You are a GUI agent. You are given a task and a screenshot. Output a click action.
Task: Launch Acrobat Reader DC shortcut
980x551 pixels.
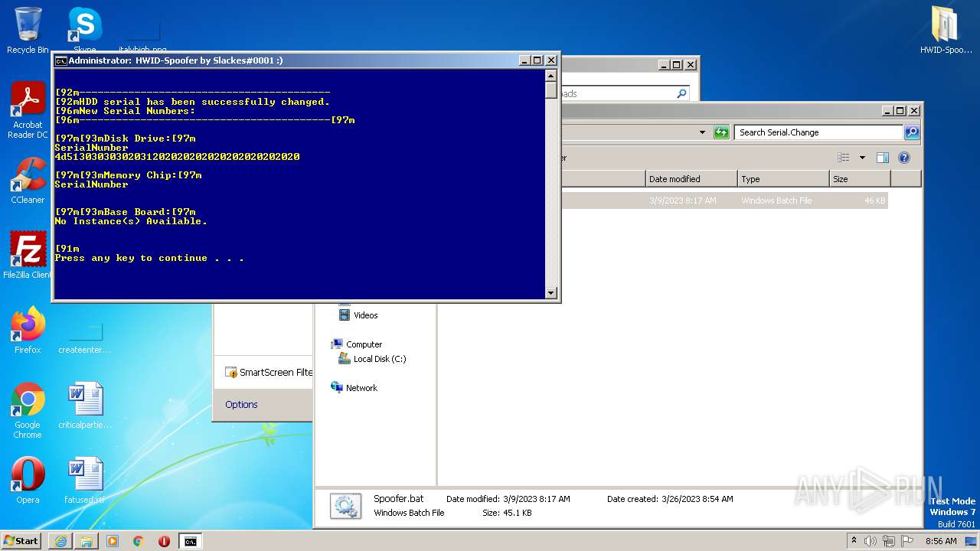pyautogui.click(x=28, y=110)
